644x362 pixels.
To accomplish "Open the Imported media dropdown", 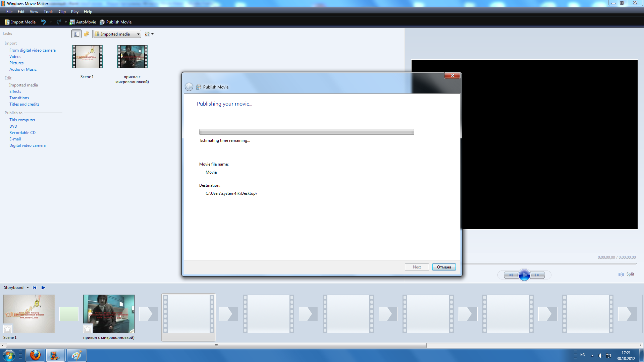I will coord(117,34).
